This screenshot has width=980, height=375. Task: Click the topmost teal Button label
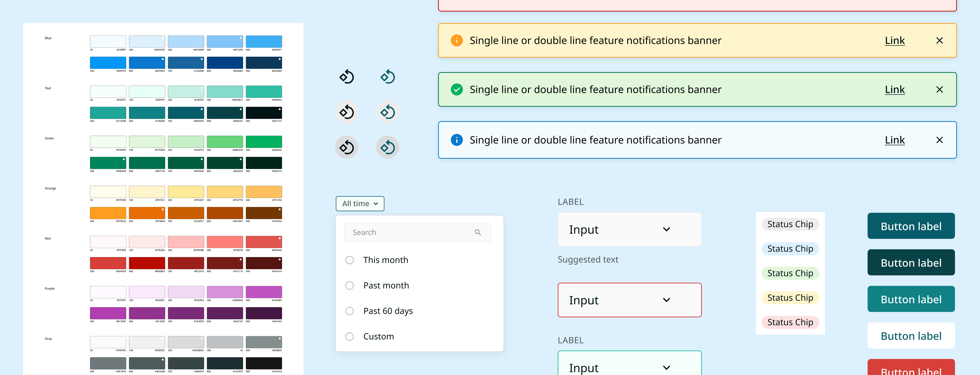(911, 226)
